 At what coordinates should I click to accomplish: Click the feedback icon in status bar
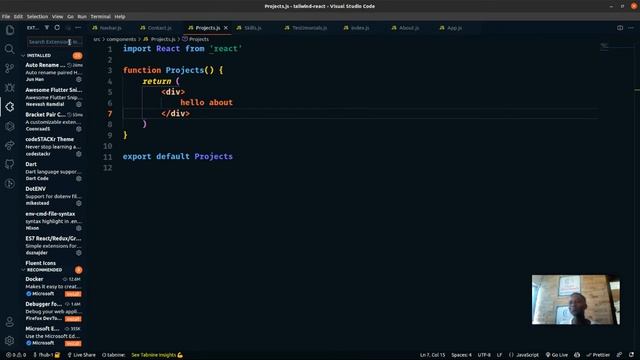click(620, 355)
